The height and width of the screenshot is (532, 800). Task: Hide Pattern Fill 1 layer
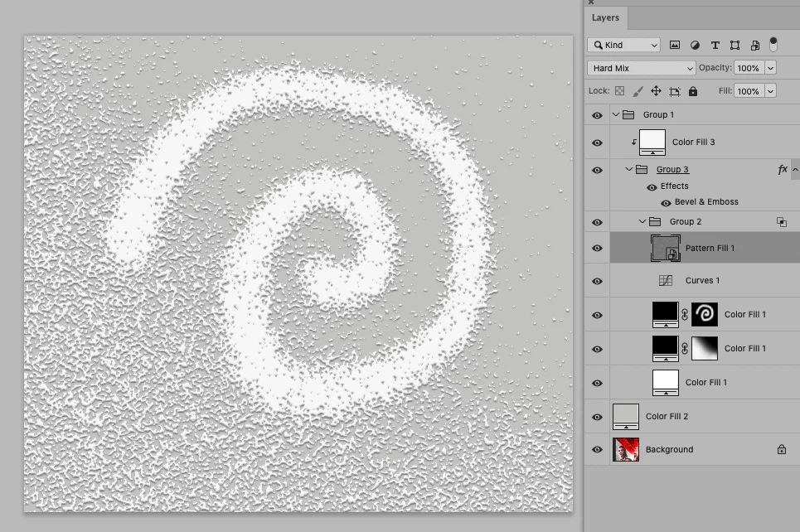coord(597,249)
